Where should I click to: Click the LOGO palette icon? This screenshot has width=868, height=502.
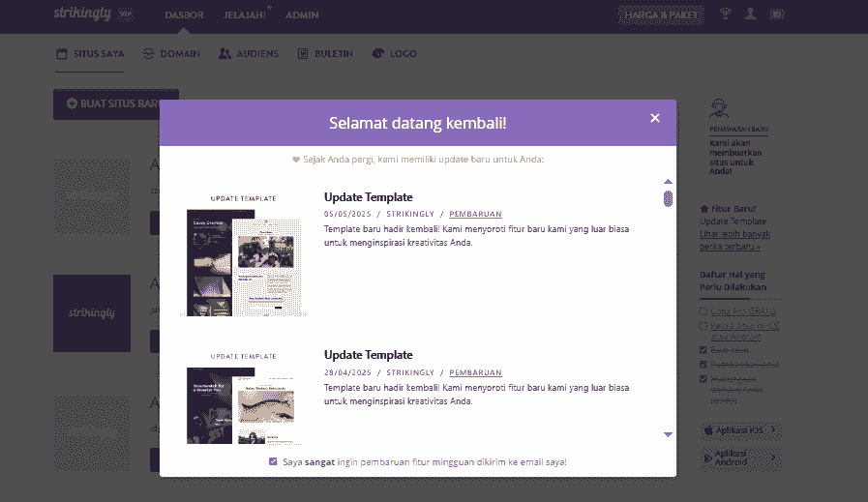(377, 53)
